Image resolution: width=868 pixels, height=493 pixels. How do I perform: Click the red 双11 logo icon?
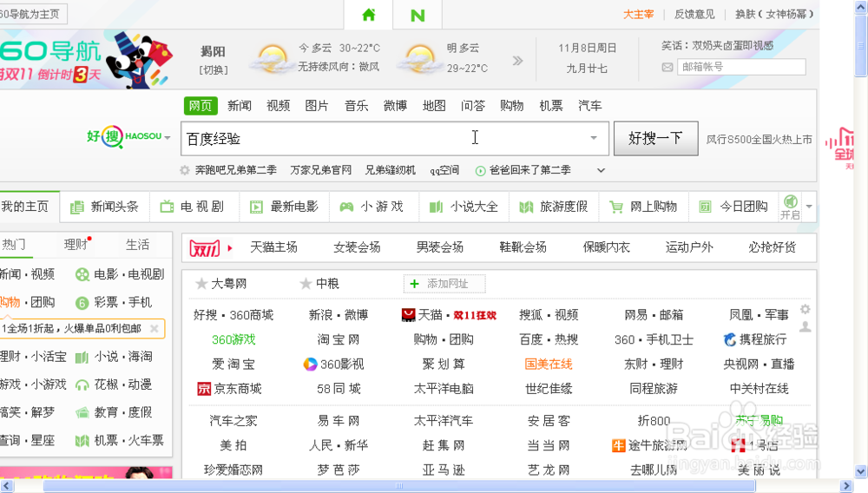pos(204,248)
